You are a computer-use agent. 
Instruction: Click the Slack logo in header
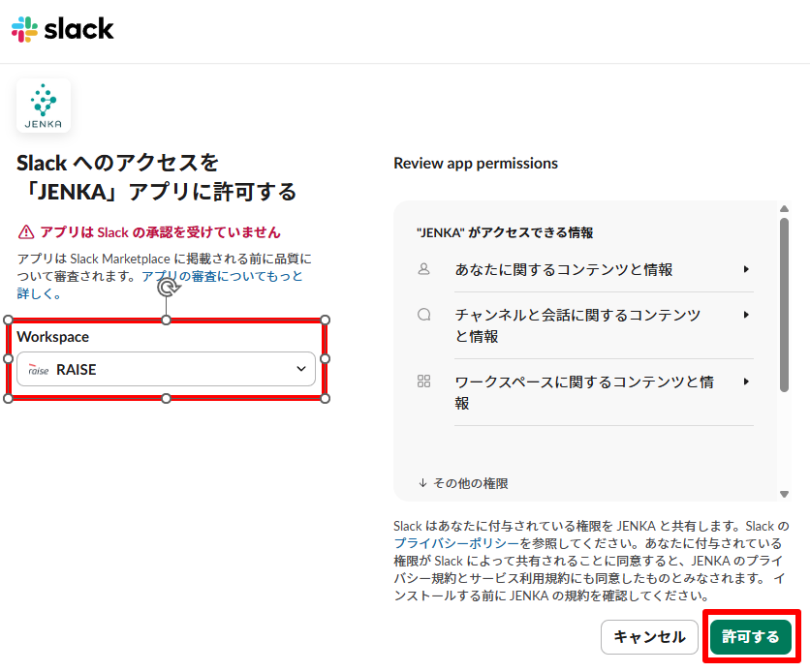63,29
